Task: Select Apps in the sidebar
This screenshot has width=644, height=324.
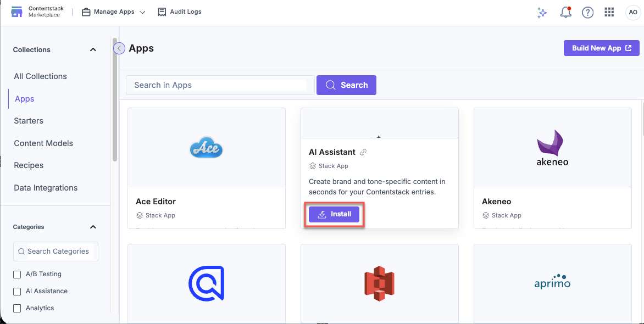Action: tap(24, 99)
